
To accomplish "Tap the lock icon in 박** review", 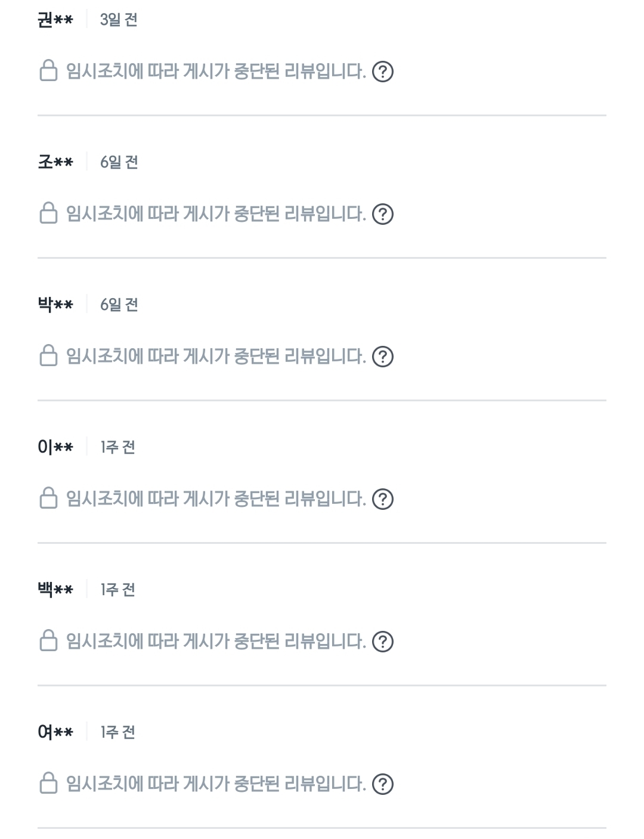I will pos(48,355).
